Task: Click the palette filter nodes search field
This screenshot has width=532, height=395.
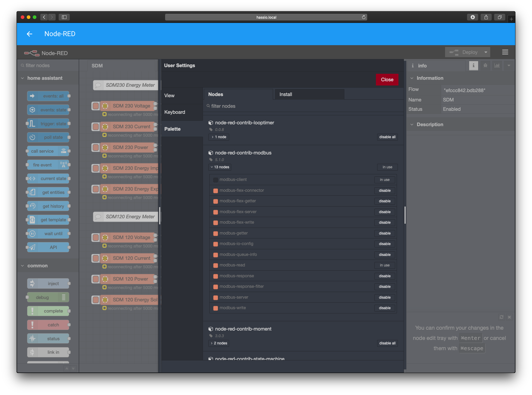Action: click(x=48, y=66)
